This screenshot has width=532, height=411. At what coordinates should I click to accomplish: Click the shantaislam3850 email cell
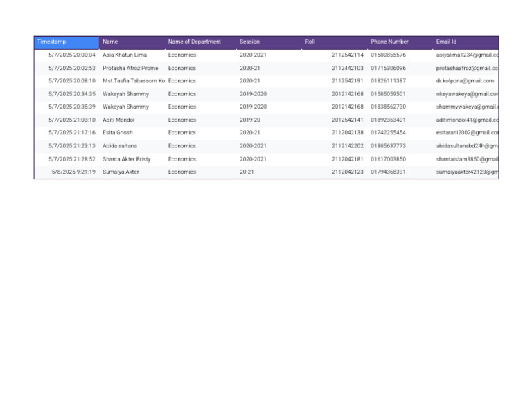(467, 159)
